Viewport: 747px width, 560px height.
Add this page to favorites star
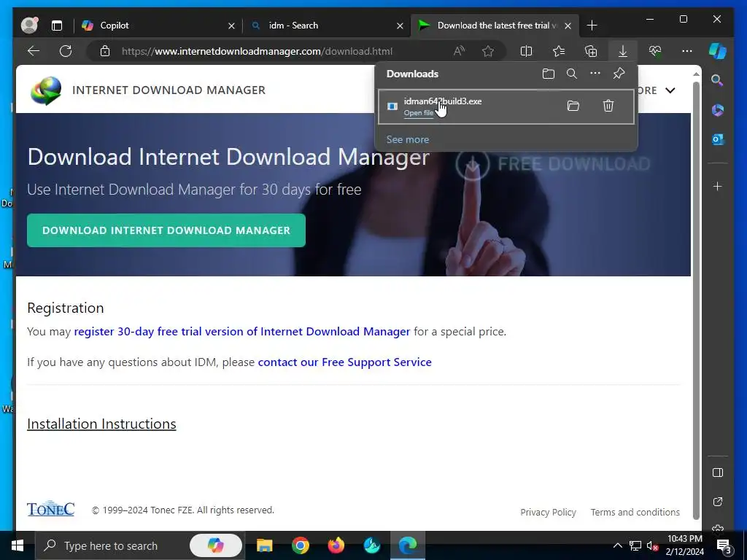488,51
